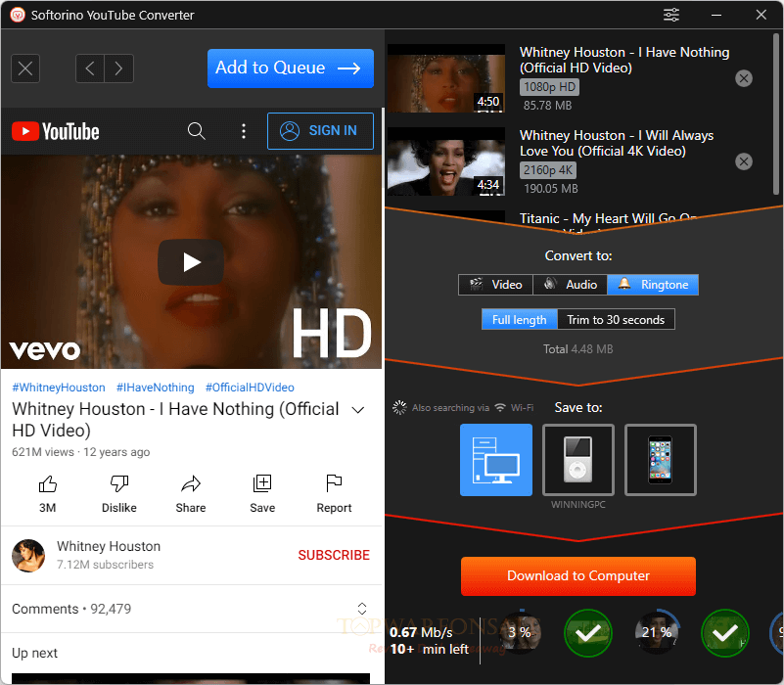Expand the video description chevron
Image resolution: width=784 pixels, height=685 pixels.
pos(358,410)
